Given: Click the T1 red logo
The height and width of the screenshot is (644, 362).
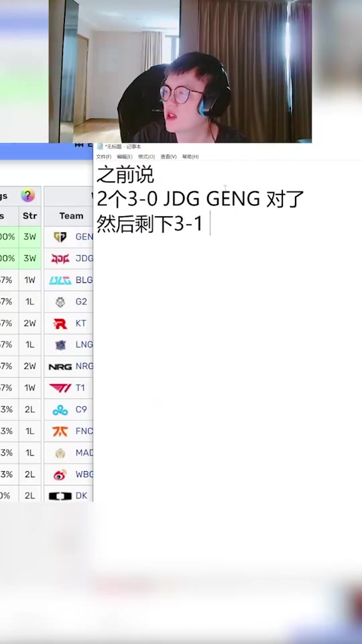Looking at the screenshot, I should pyautogui.click(x=60, y=388).
